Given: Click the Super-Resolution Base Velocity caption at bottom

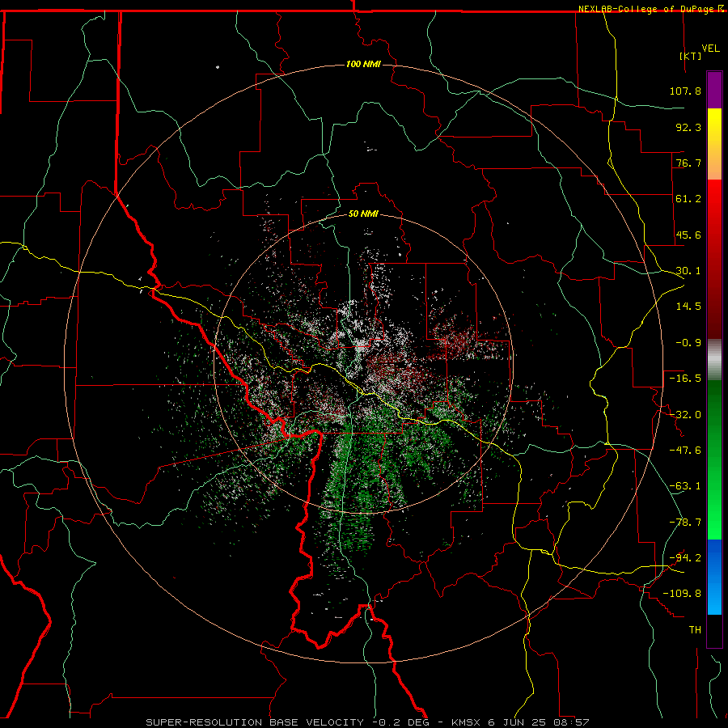Looking at the screenshot, I should click(367, 722).
